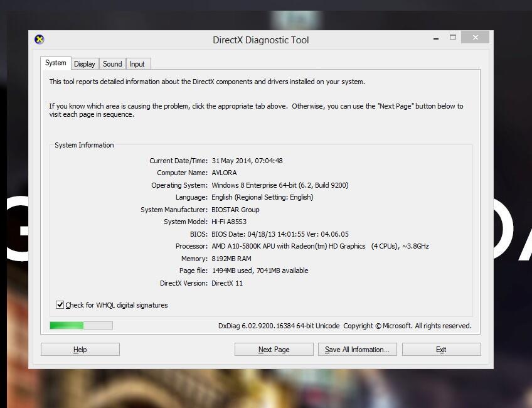Click the Help button

click(80, 349)
